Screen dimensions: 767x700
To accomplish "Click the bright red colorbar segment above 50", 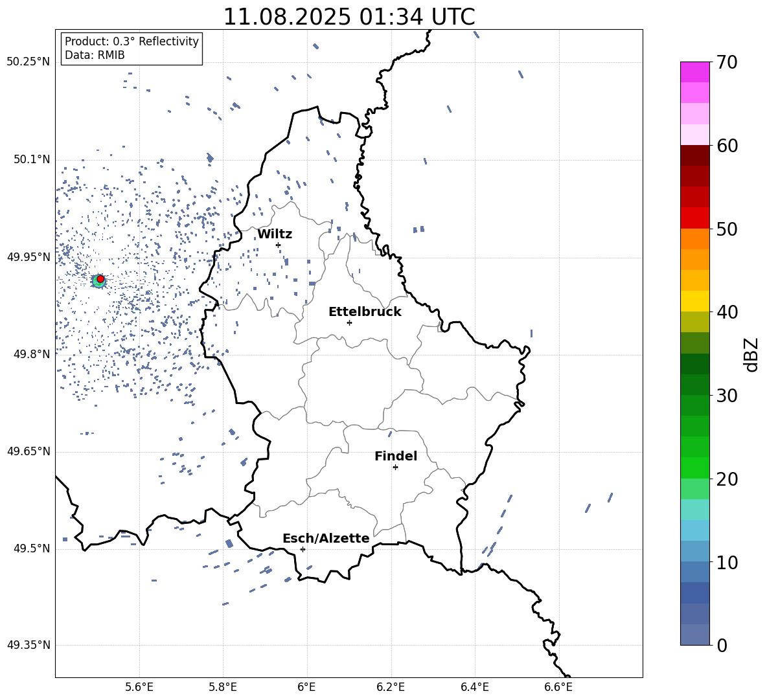I will [x=695, y=218].
